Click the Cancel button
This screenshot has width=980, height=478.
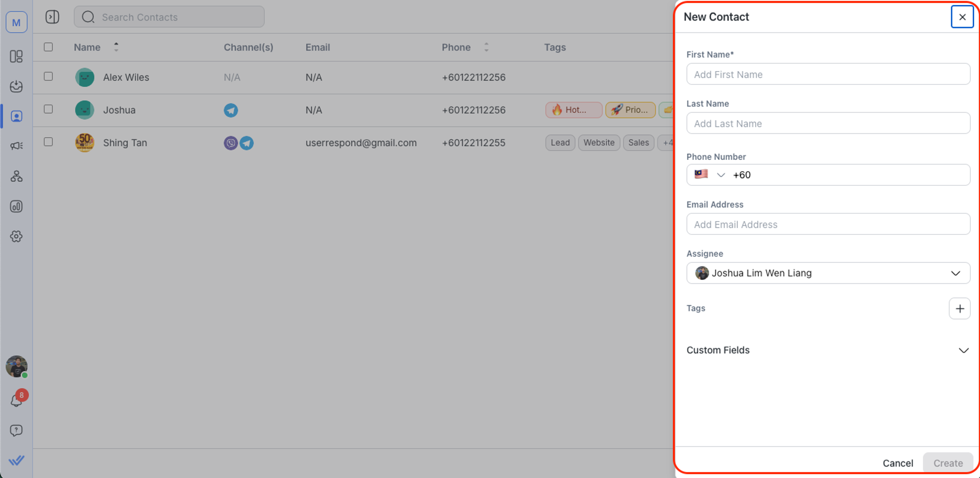pyautogui.click(x=897, y=463)
